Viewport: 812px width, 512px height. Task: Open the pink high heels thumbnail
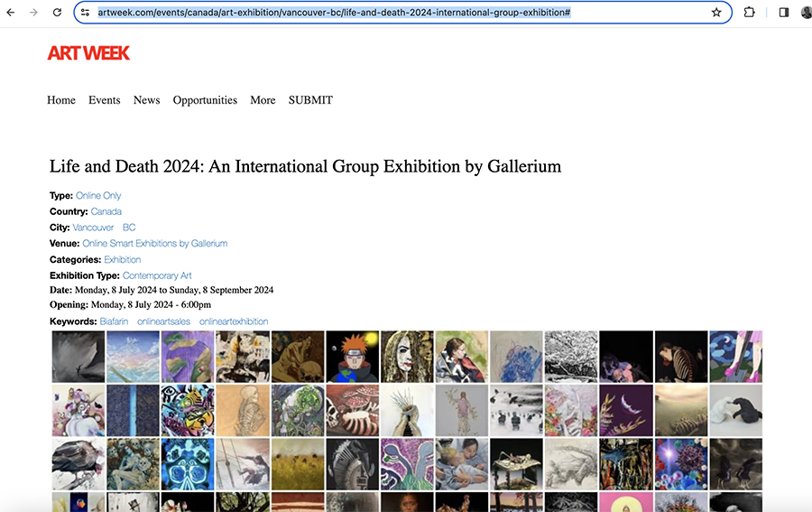pyautogui.click(x=736, y=357)
